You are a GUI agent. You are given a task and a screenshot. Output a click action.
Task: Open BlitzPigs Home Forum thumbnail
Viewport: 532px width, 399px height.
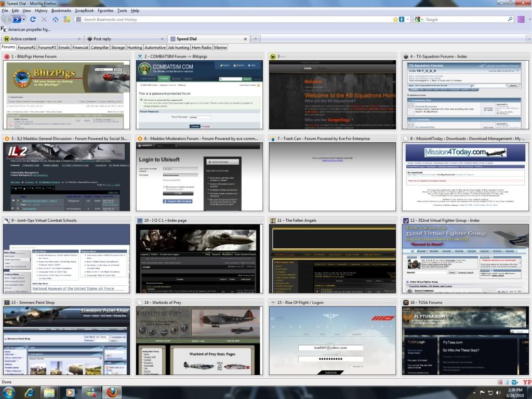[66, 95]
